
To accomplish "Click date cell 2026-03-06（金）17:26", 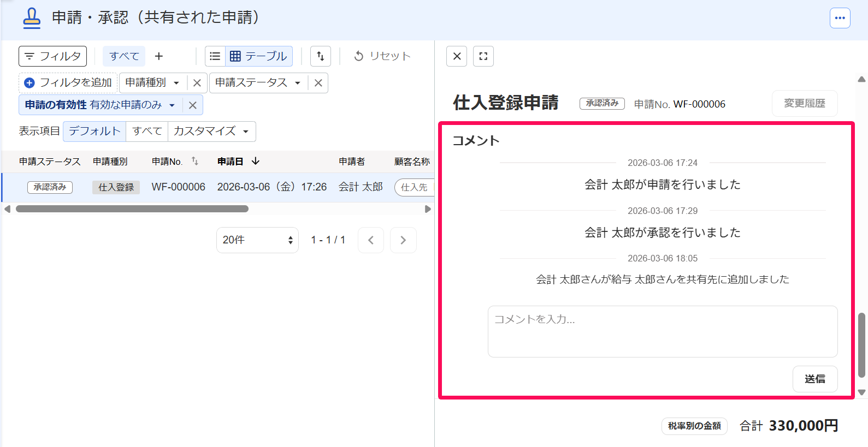I will pos(272,187).
